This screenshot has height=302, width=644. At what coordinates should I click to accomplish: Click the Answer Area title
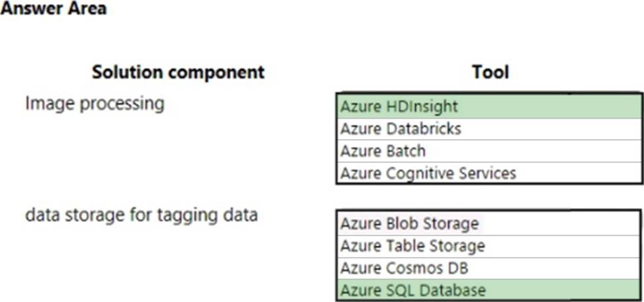coord(54,8)
